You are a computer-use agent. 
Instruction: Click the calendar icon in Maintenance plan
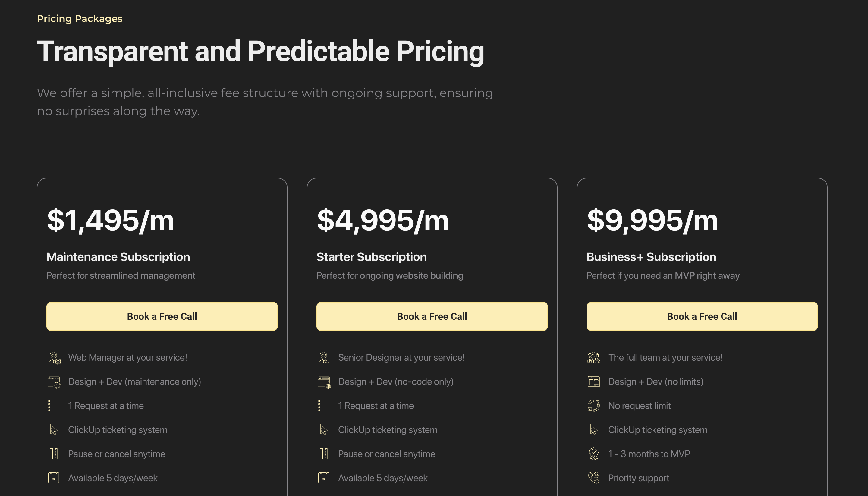coord(54,478)
